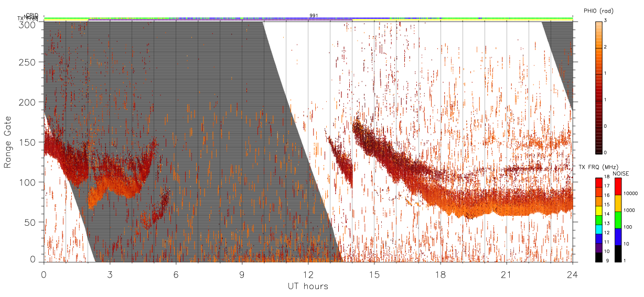Click the black 9–10 MHz TX FRQ swatch
644x297 pixels.
(x=598, y=256)
